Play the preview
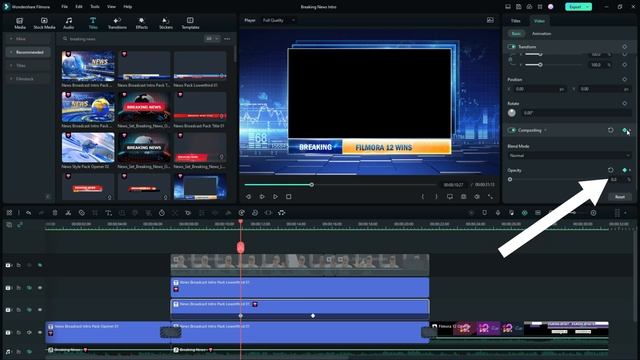Viewport: 640px width, 360px height. (276, 197)
